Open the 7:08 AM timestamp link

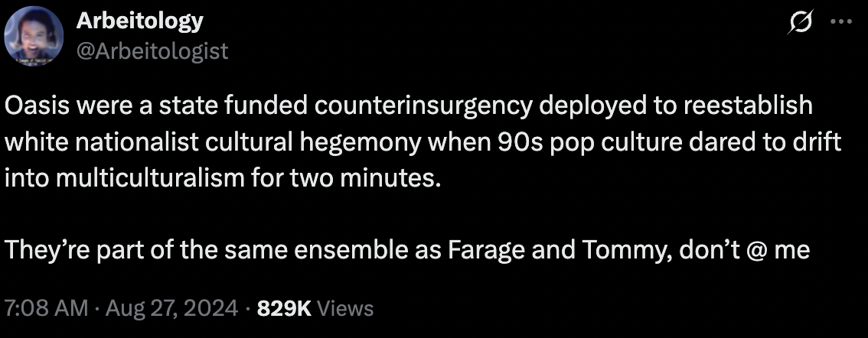coord(46,308)
